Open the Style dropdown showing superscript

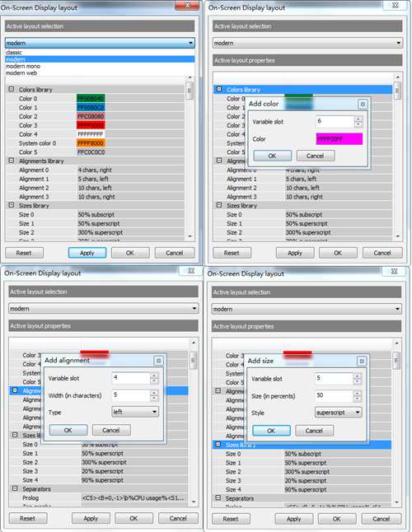[x=338, y=413]
